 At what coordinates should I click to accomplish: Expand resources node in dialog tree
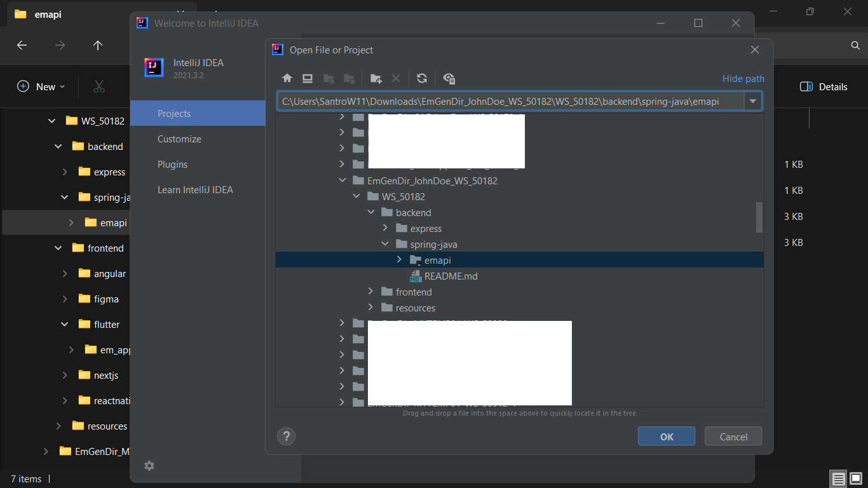tap(371, 308)
